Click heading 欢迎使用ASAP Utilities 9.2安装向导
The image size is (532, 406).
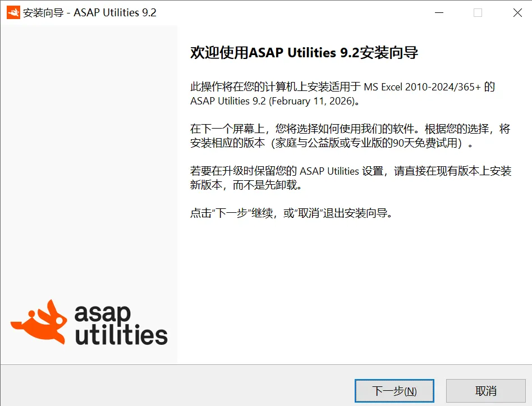tap(304, 53)
